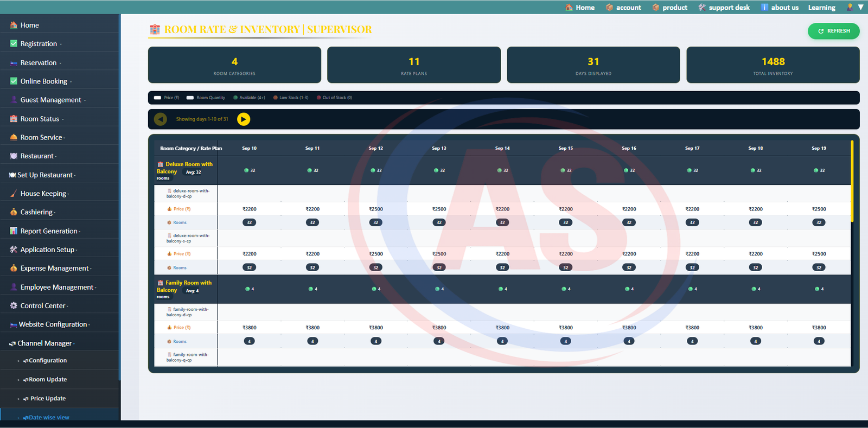Open the account menu in top navigation
This screenshot has height=428, width=868.
[x=623, y=8]
